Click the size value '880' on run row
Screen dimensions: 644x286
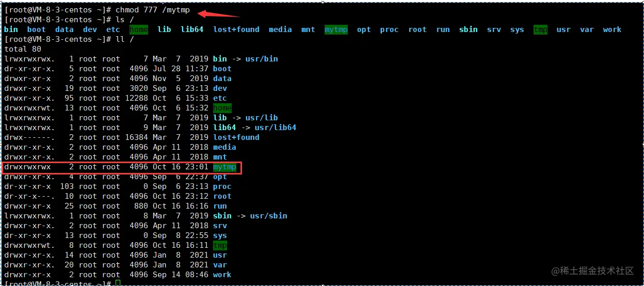tap(141, 206)
